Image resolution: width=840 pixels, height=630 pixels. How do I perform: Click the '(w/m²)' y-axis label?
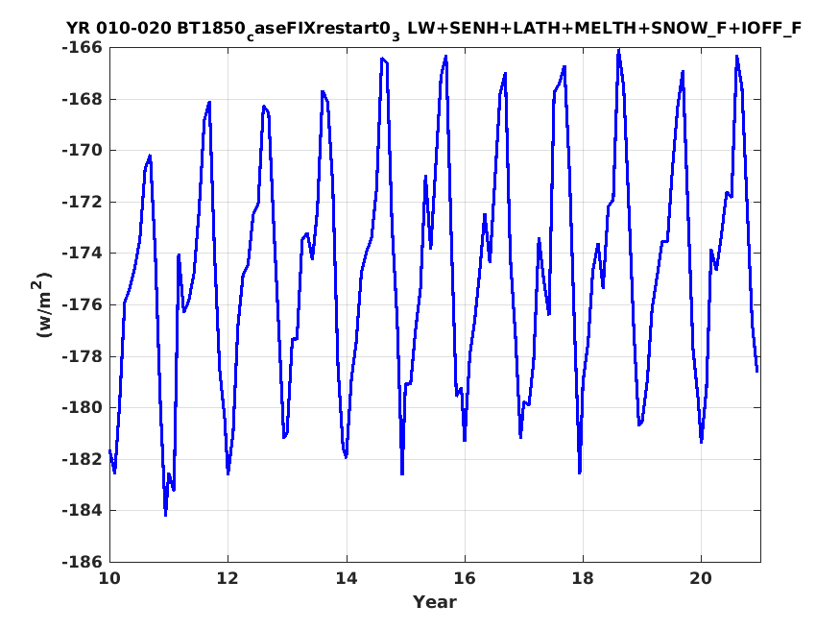pyautogui.click(x=43, y=304)
